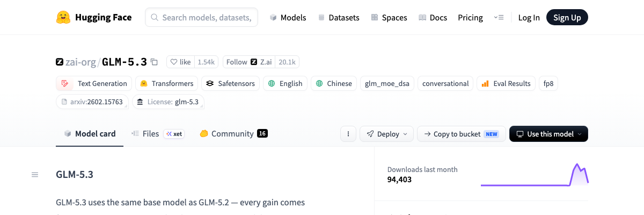Select the glm_moe_dsa tag
Viewport: 644px width, 215px height.
coord(386,83)
